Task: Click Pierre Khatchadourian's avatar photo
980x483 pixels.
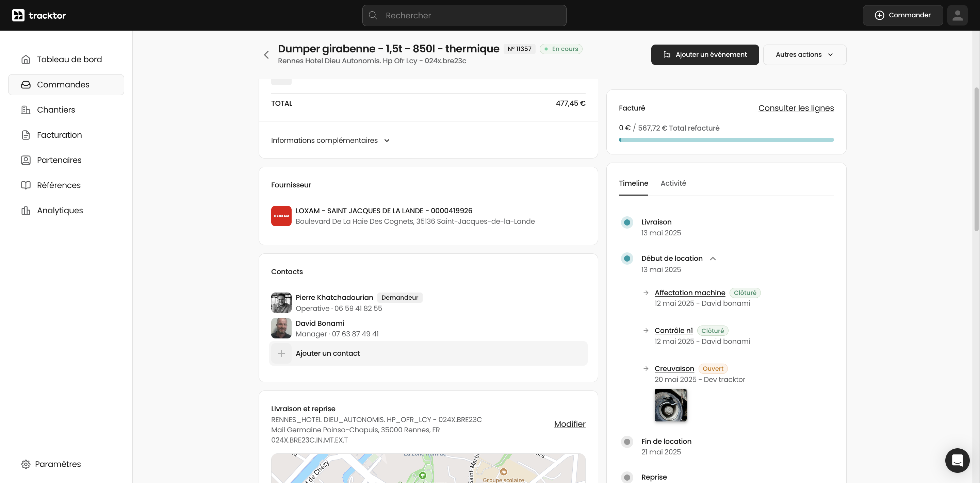Action: point(281,303)
